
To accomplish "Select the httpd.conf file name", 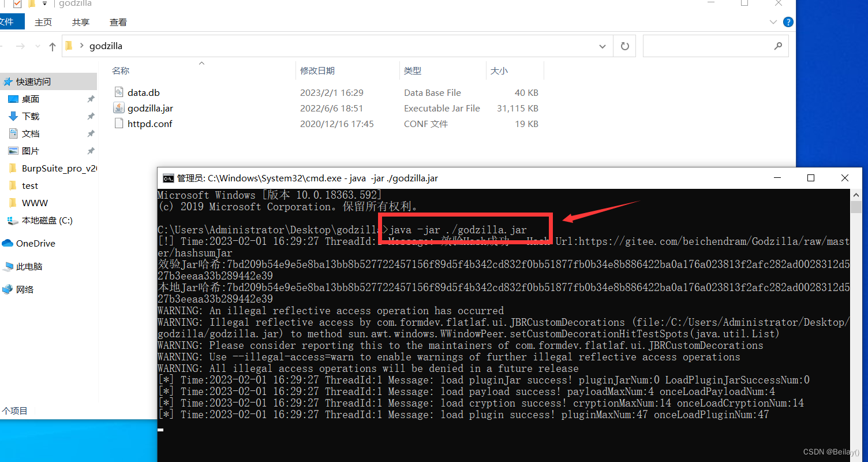I will click(x=150, y=124).
